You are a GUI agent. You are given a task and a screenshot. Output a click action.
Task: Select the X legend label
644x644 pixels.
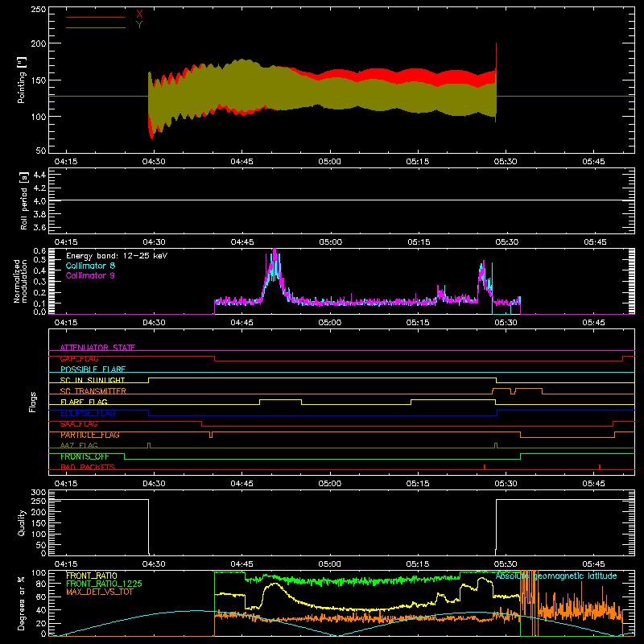139,14
